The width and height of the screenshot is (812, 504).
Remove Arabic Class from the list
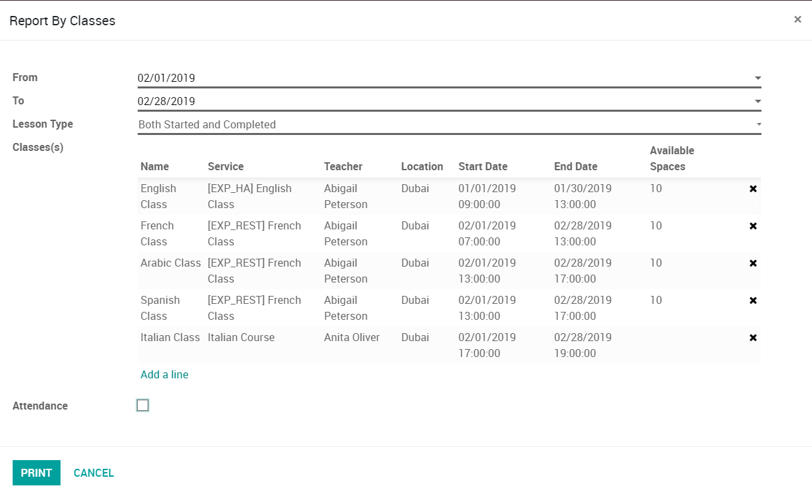pos(753,263)
